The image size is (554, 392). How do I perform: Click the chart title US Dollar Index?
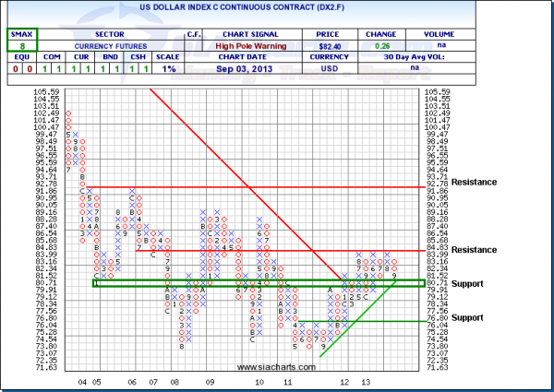(275, 8)
